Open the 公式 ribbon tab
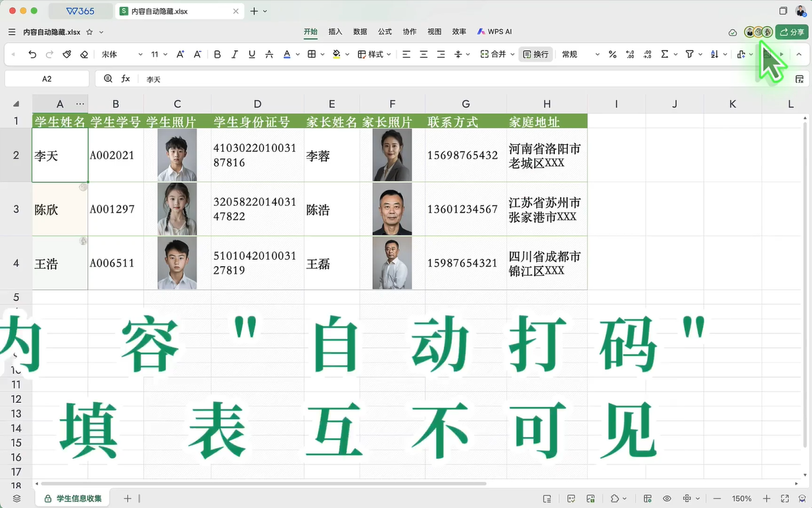Image resolution: width=812 pixels, height=508 pixels. (385, 32)
